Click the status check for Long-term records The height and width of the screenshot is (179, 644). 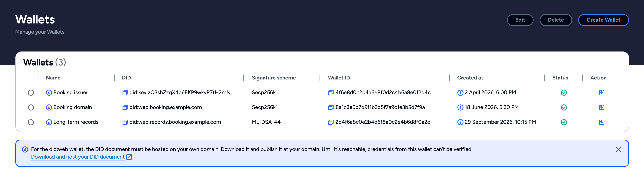point(564,122)
